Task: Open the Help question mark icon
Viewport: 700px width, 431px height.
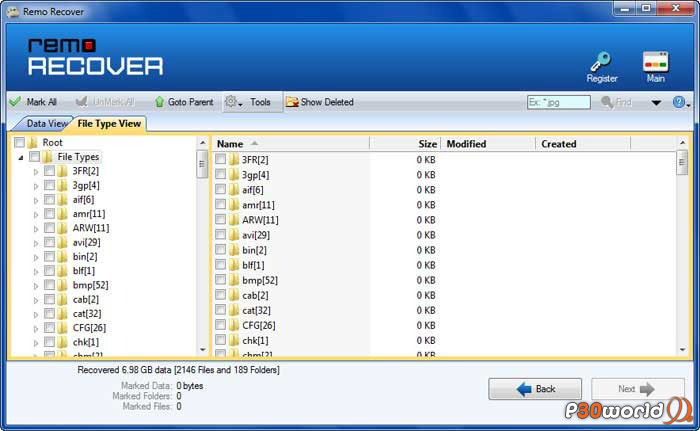Action: (x=679, y=102)
